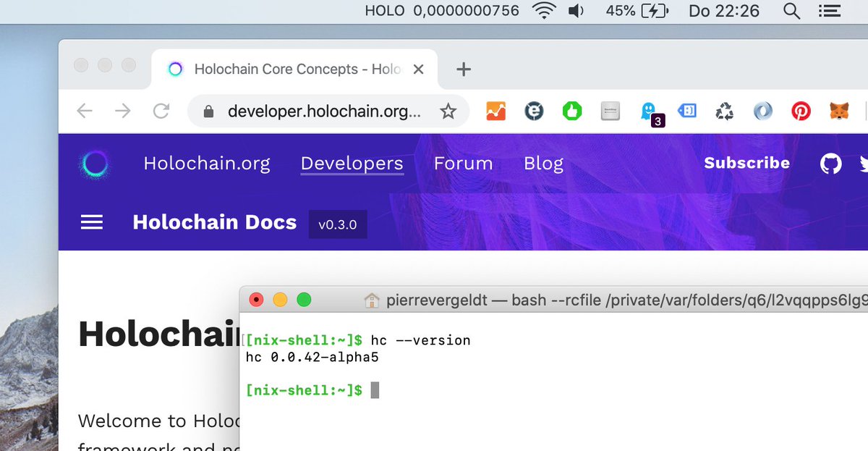
Task: Open the GitHub icon in the site header
Action: [831, 164]
